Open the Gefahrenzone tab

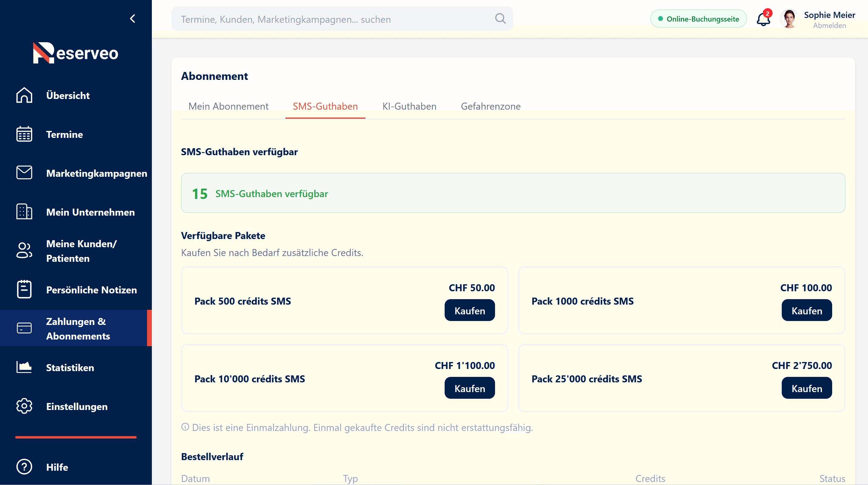click(490, 107)
